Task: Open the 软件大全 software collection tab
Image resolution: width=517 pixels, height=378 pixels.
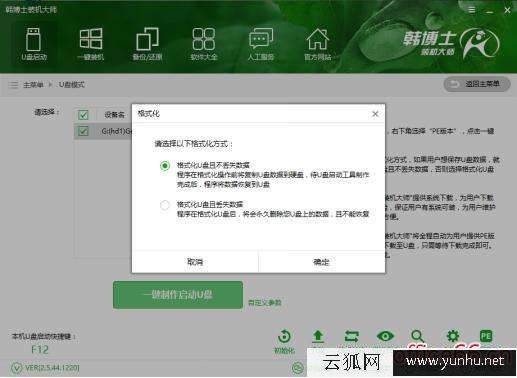Action: pos(204,44)
